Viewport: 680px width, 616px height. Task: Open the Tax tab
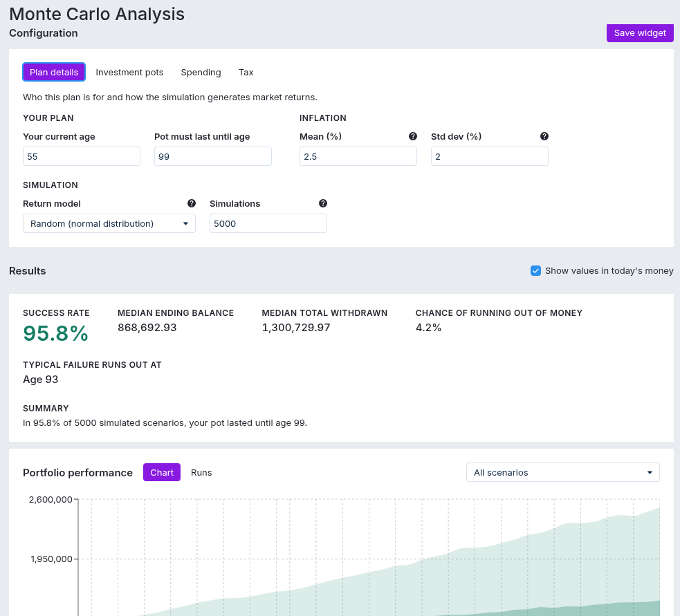coord(246,73)
